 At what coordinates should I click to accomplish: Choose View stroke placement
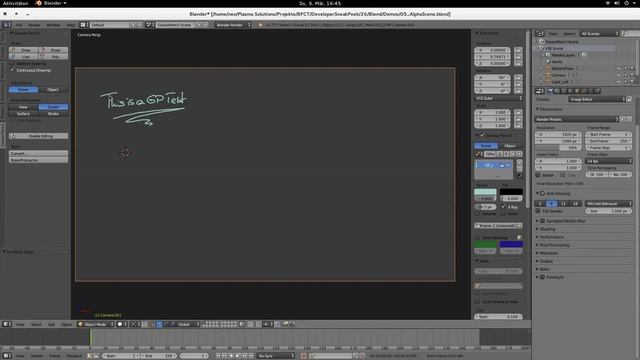(x=23, y=107)
